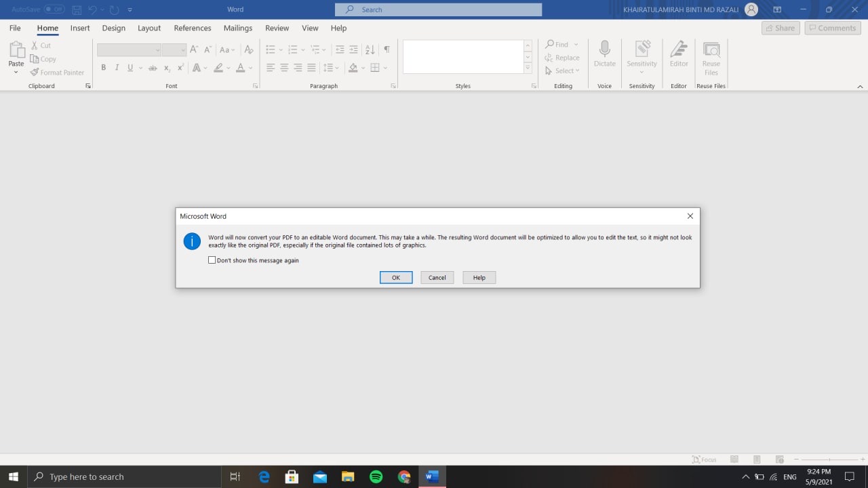The image size is (868, 488).
Task: Click the Windows taskbar search field
Action: 124,476
